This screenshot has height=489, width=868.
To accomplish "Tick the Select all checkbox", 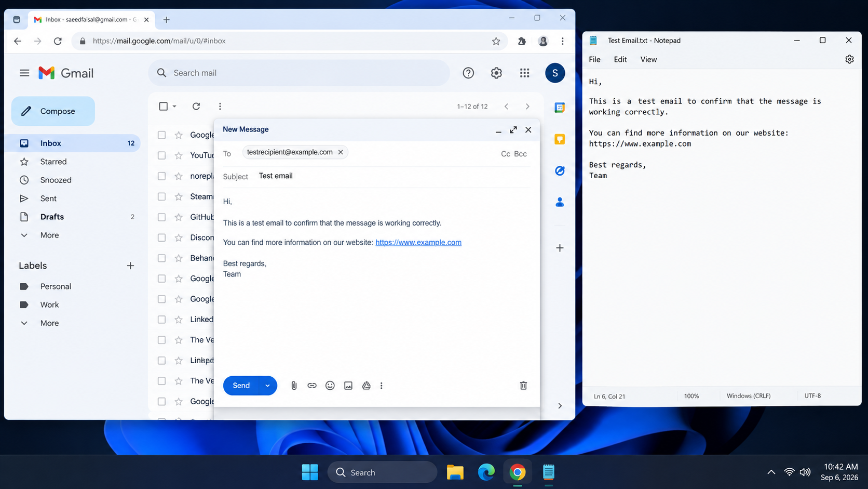I will 164,107.
